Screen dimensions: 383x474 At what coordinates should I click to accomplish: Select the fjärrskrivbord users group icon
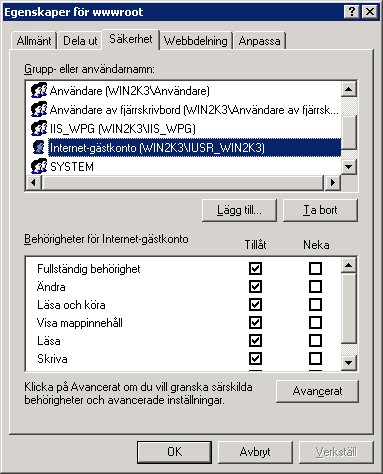[39, 109]
